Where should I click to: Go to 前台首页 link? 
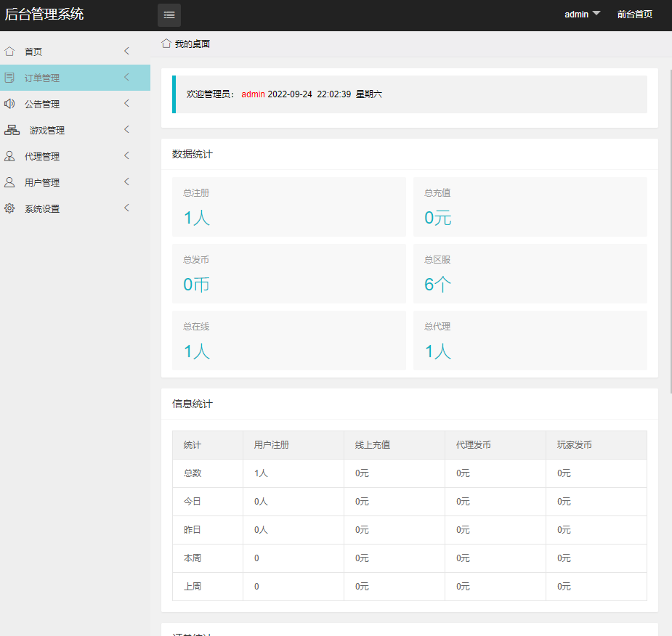634,14
